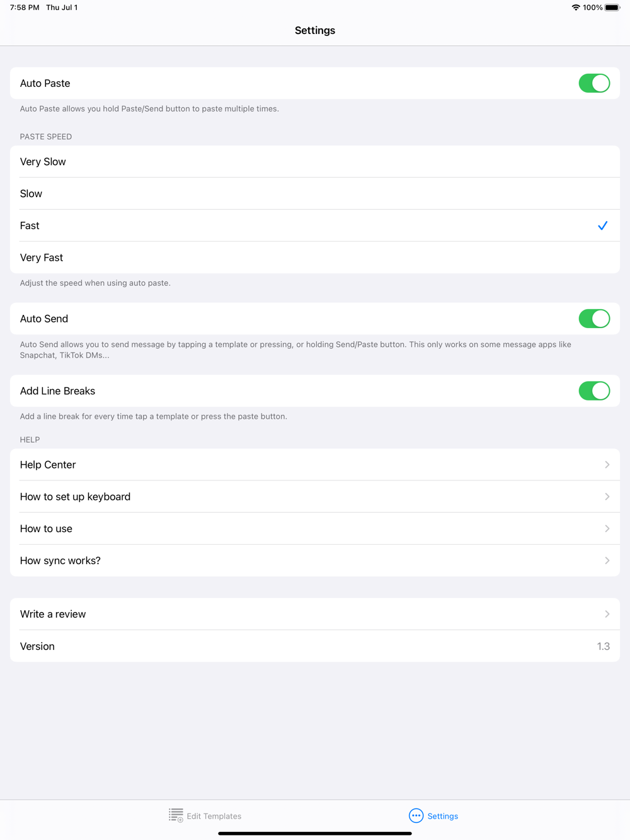The width and height of the screenshot is (630, 840).
Task: Disable the Auto Send toggle
Action: [594, 319]
